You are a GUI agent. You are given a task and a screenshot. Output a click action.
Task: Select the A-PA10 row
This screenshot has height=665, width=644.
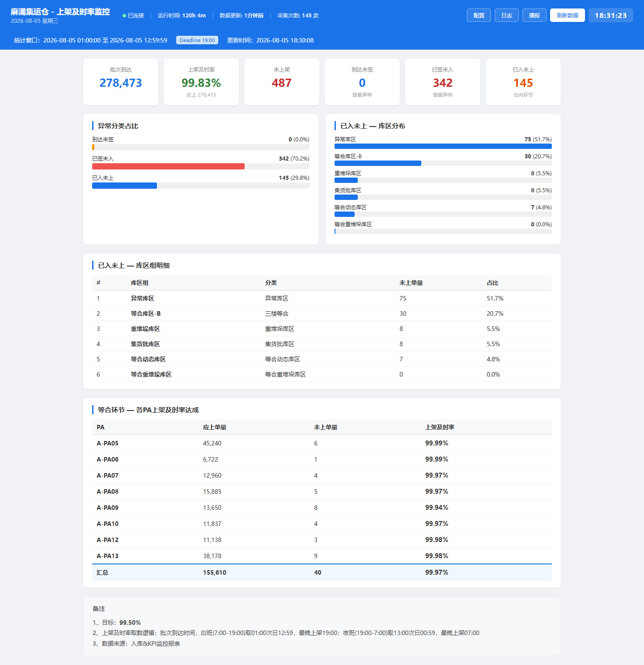322,524
